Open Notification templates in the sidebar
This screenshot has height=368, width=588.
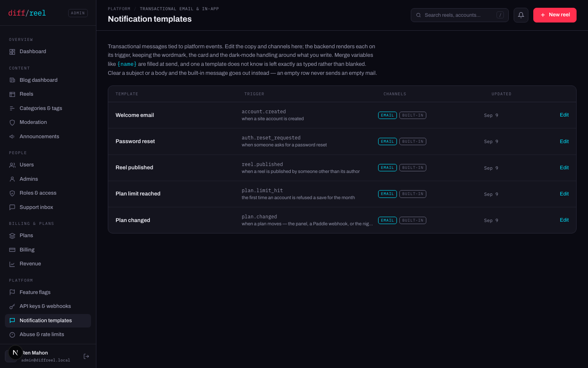click(48, 321)
